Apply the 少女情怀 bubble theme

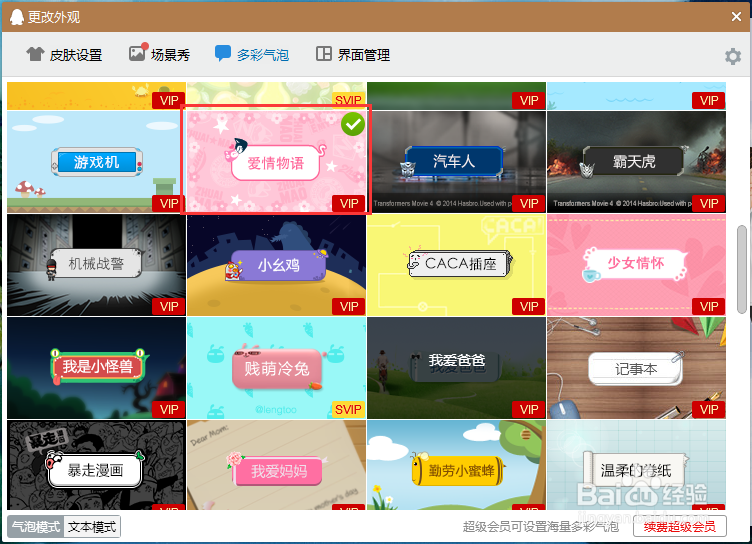(636, 265)
